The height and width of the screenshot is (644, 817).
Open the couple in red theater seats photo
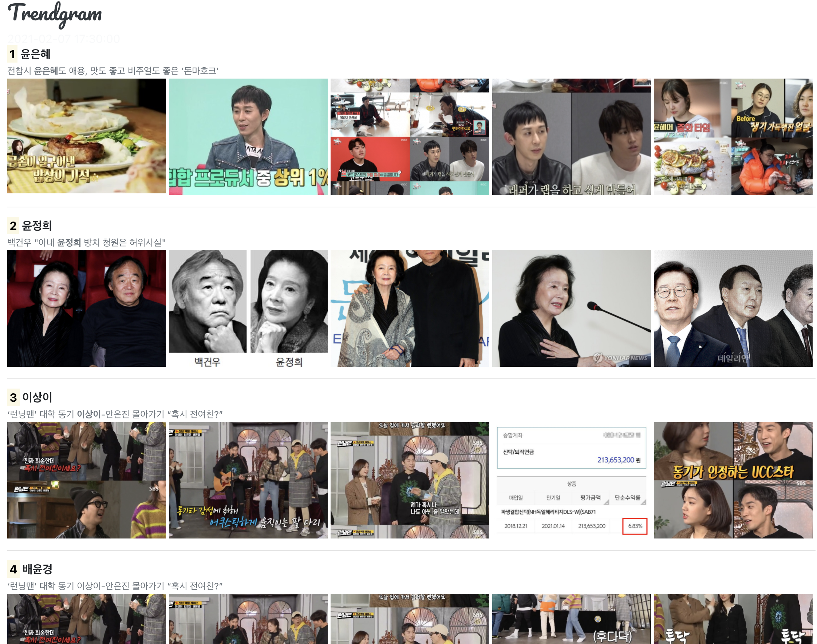click(x=86, y=308)
